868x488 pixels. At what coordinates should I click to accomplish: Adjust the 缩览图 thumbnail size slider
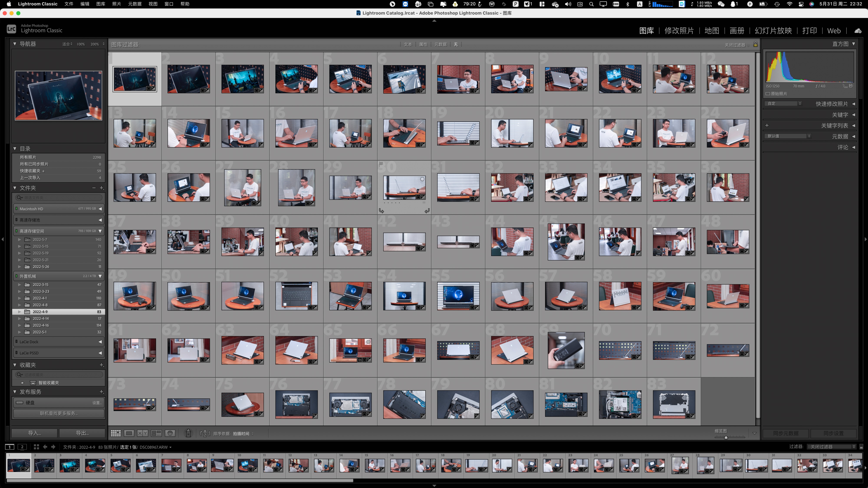tap(726, 437)
